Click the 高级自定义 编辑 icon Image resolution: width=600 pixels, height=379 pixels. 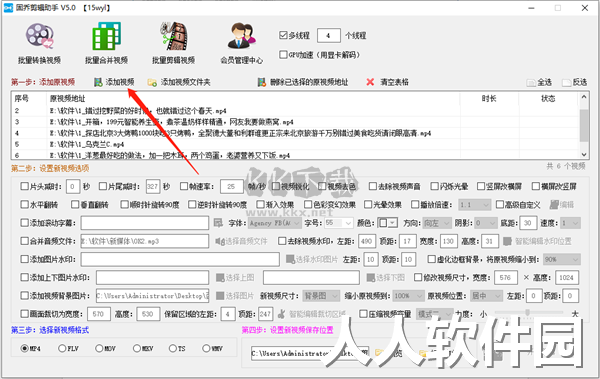(554, 204)
